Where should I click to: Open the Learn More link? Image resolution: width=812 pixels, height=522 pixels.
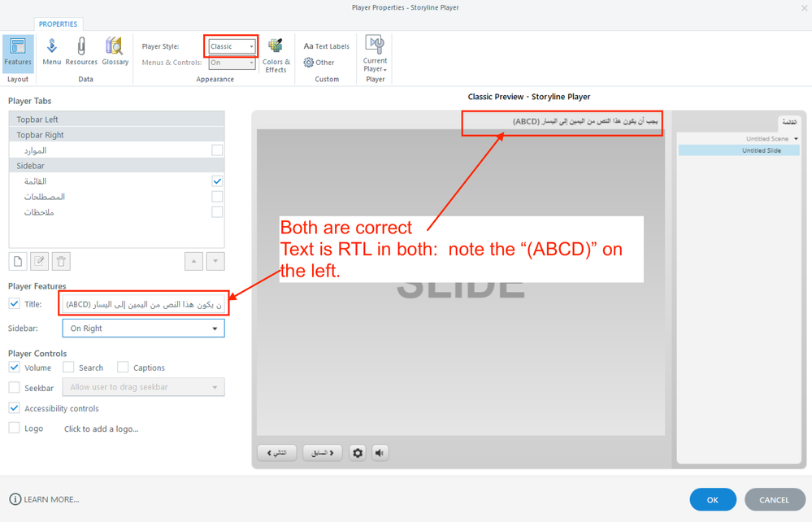51,500
